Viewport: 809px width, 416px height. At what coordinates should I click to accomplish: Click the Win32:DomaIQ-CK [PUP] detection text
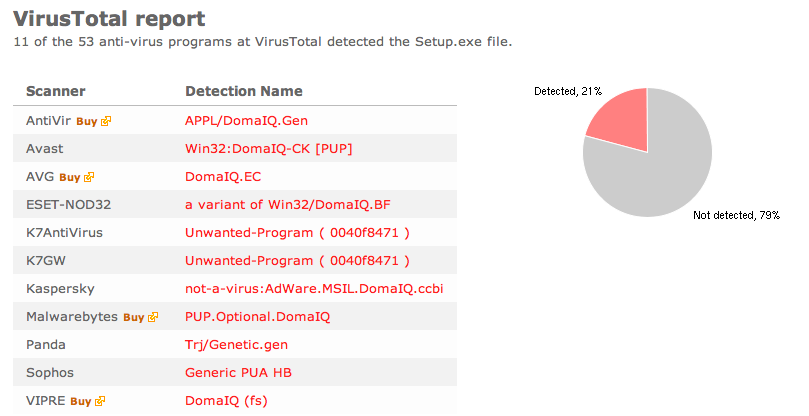coord(269,149)
